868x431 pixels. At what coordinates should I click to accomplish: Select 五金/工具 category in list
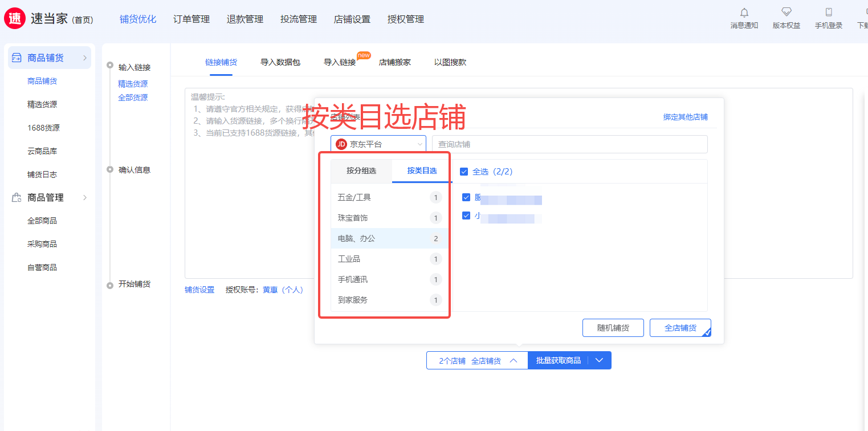(x=390, y=197)
